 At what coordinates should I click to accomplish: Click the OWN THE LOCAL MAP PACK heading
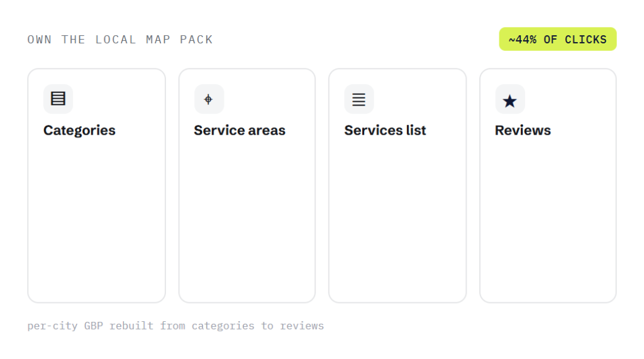(120, 40)
